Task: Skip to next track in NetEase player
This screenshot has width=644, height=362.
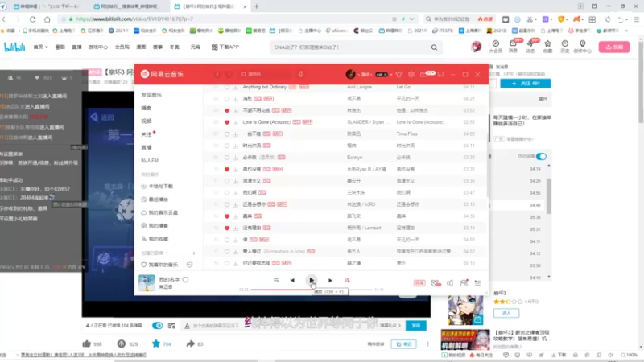Action: [x=330, y=280]
